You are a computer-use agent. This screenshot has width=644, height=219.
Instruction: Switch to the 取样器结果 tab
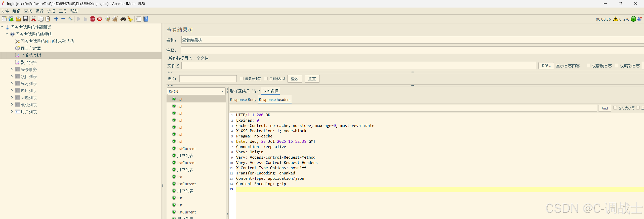pos(240,91)
